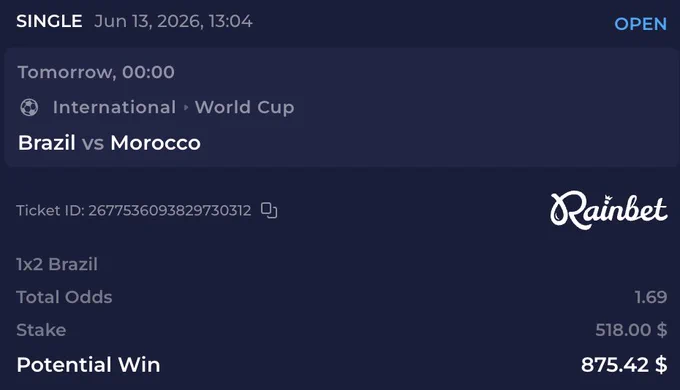Click the 1x2 Brazil selection
680x390 pixels.
tap(57, 264)
